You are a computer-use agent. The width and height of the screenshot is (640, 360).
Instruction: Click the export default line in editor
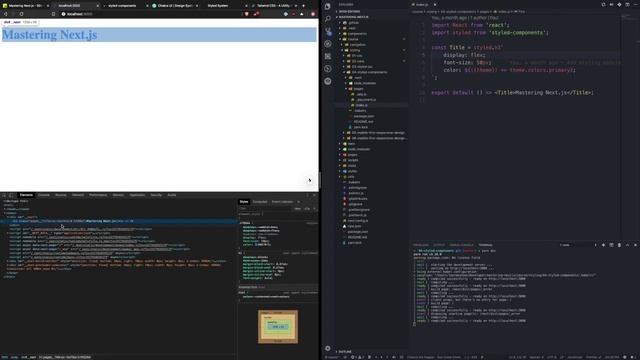click(512, 93)
